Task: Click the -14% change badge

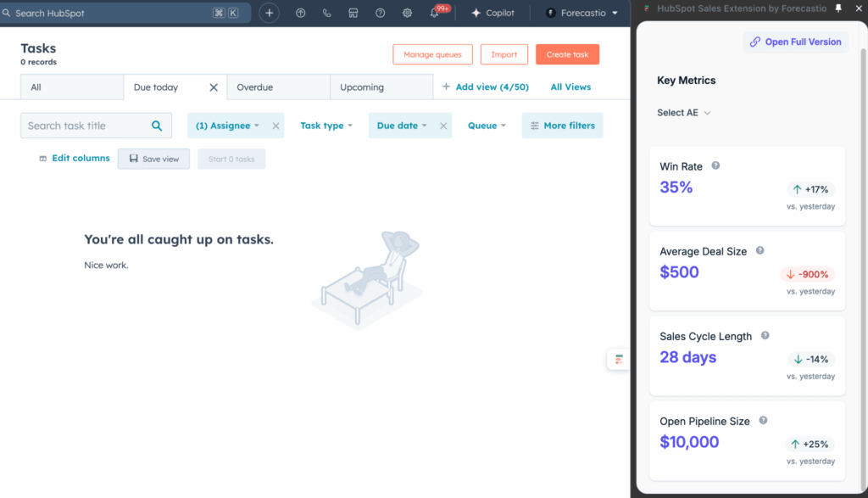Action: click(x=811, y=360)
